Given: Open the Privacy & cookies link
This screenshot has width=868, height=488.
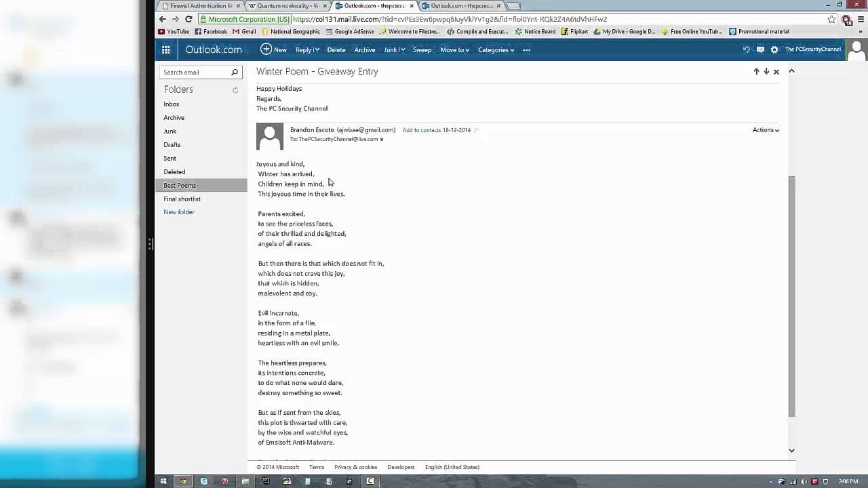Looking at the screenshot, I should pos(355,467).
